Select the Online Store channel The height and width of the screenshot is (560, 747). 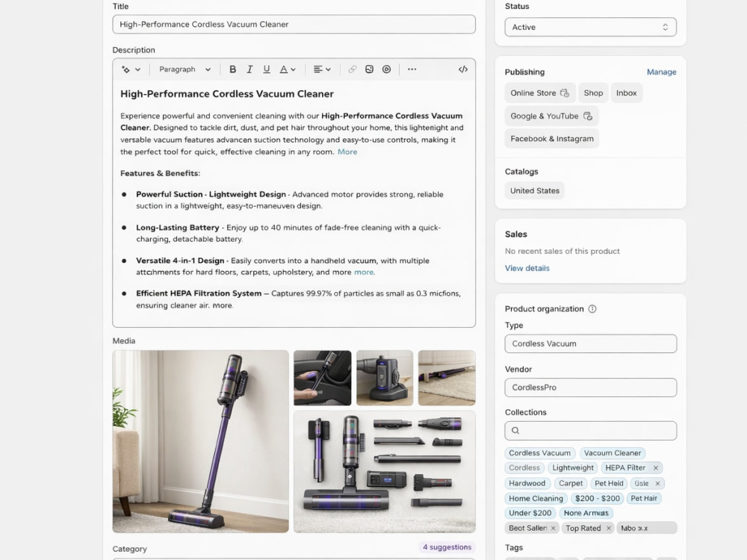pos(540,93)
